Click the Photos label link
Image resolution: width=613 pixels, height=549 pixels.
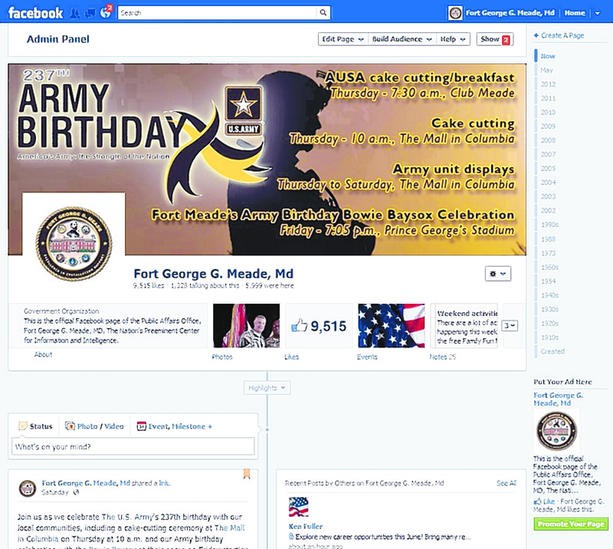click(222, 357)
